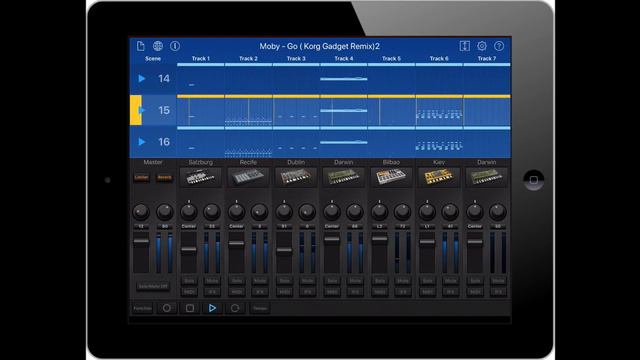The height and width of the screenshot is (360, 640).
Task: Click the Salzburg volume fader handle
Action: [x=189, y=249]
